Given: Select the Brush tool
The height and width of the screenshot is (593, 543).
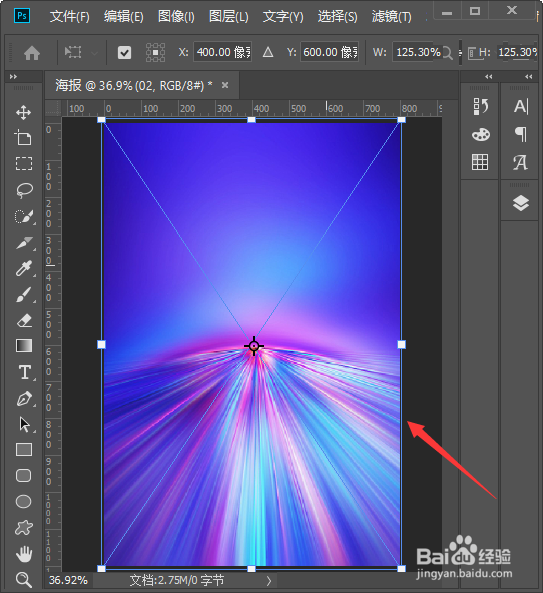Looking at the screenshot, I should [24, 295].
